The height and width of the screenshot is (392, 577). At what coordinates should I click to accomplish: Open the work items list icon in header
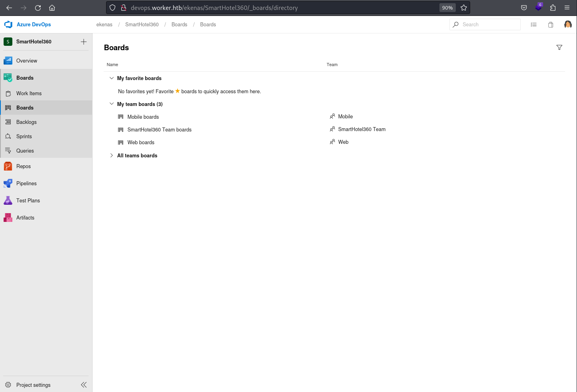click(534, 25)
